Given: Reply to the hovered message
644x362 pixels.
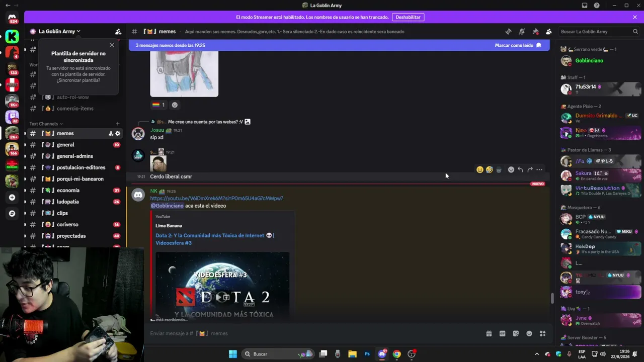Looking at the screenshot, I should 520,169.
